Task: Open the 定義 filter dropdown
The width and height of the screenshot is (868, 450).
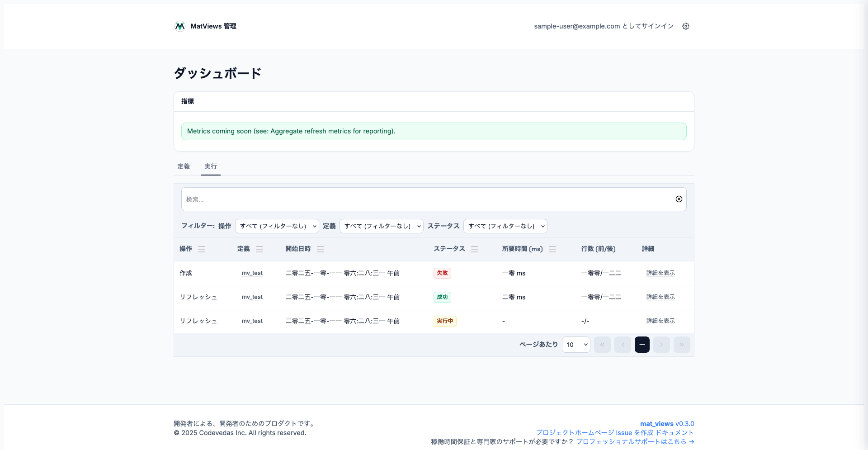Action: 381,226
